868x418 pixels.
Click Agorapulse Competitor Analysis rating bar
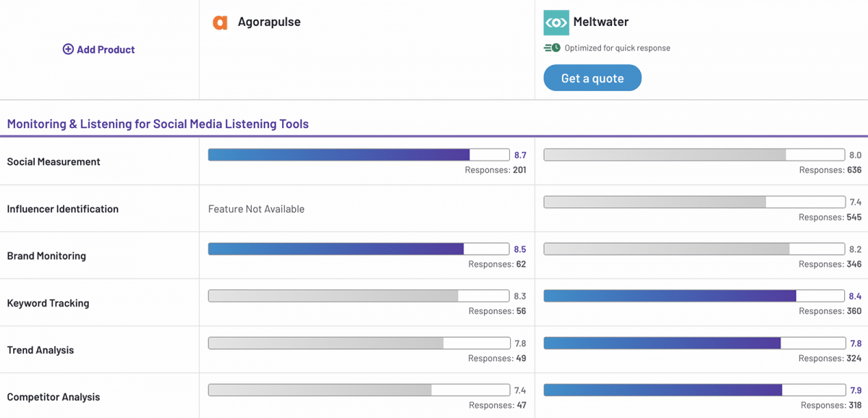[x=359, y=390]
